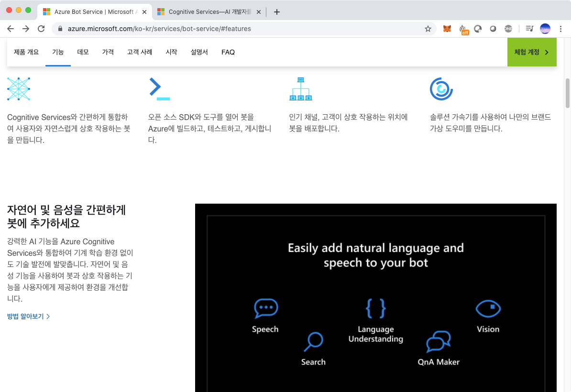
Task: Open the 'ONE' extension icon
Action: coord(508,29)
